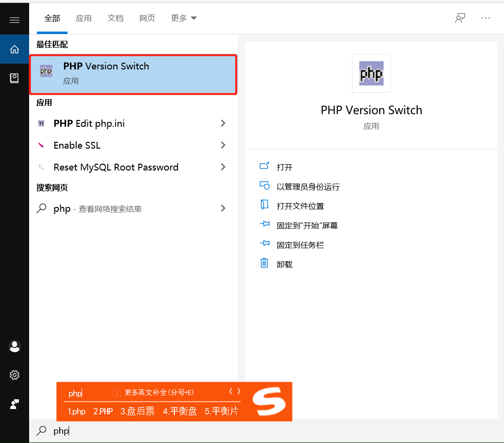Click the 打开 open icon

[x=264, y=166]
